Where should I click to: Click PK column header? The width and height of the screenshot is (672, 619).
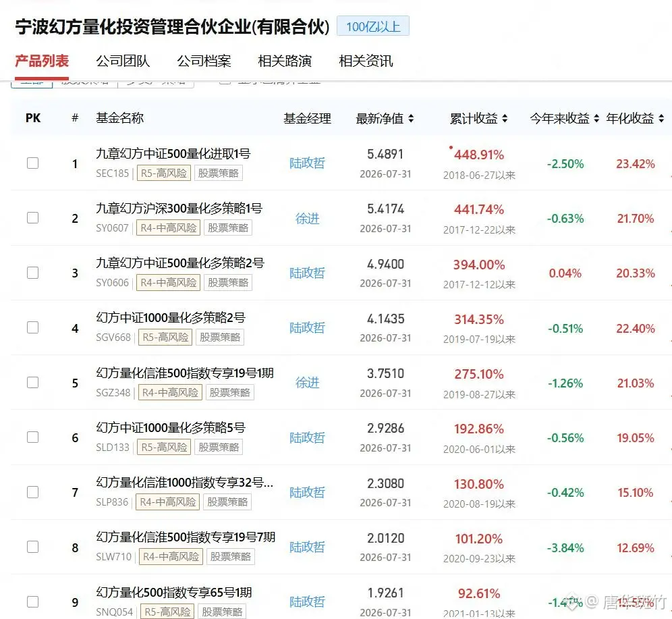pyautogui.click(x=33, y=118)
